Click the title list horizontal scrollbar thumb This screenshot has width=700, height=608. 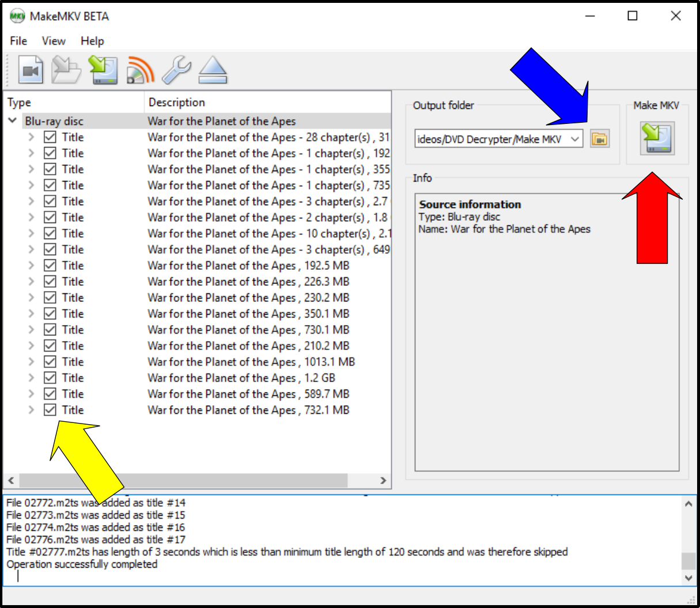[x=183, y=481]
